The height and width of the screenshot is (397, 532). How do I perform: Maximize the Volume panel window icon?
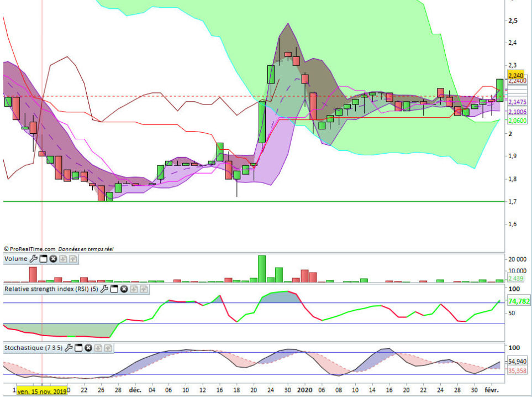coord(44,259)
